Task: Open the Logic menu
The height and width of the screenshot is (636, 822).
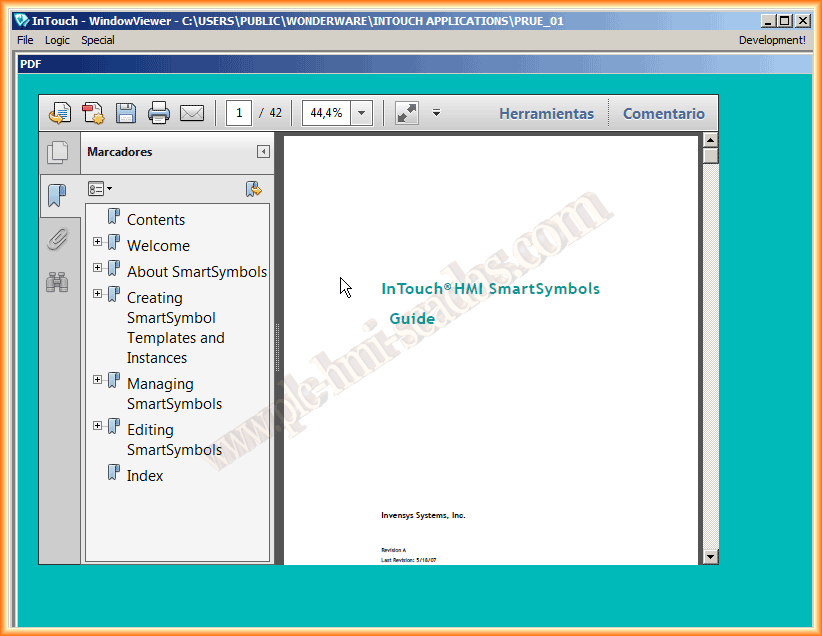Action: coord(57,40)
